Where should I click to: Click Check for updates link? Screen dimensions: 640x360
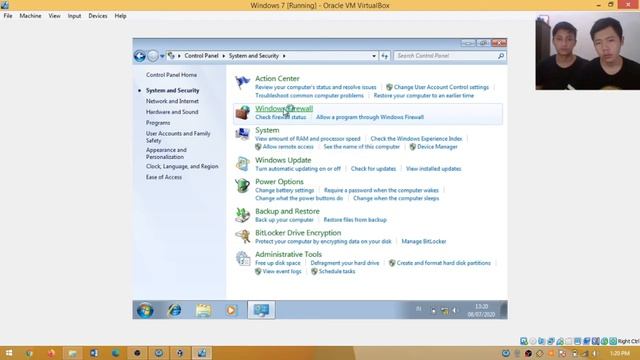(x=373, y=169)
